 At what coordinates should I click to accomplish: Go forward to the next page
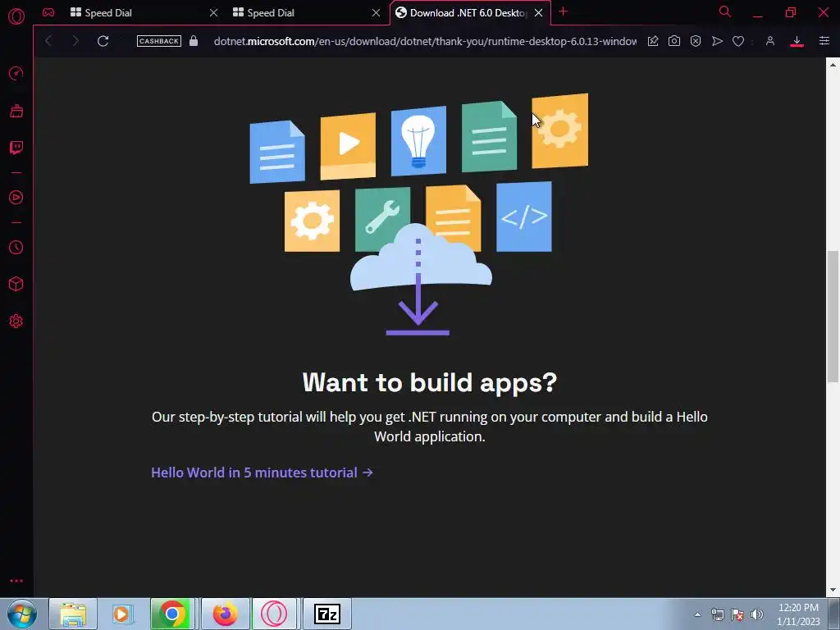pyautogui.click(x=75, y=41)
